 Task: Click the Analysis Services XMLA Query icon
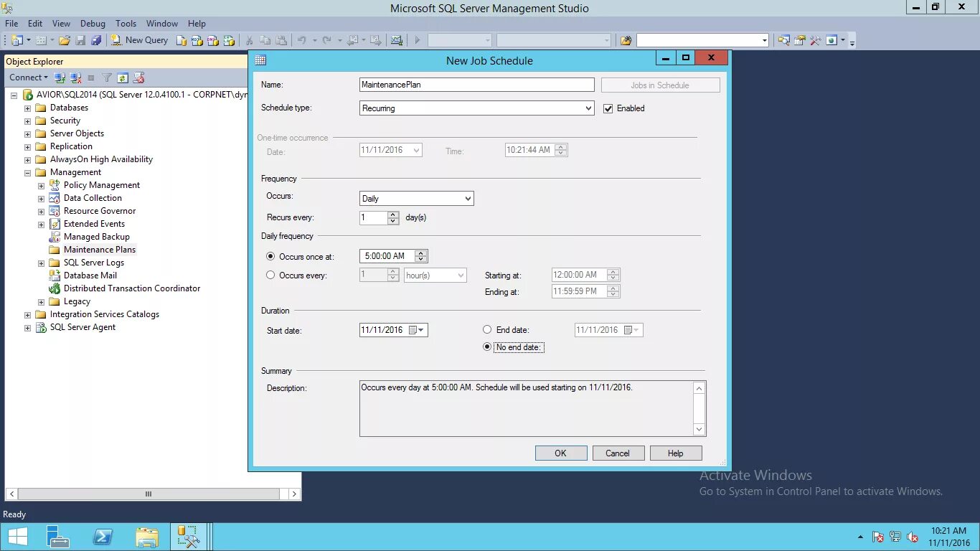pyautogui.click(x=230, y=40)
